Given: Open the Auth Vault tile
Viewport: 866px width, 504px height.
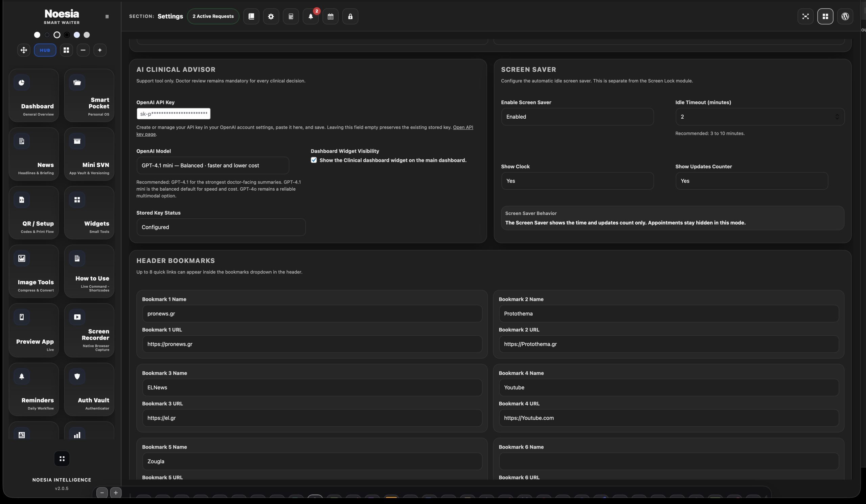Looking at the screenshot, I should tap(89, 389).
